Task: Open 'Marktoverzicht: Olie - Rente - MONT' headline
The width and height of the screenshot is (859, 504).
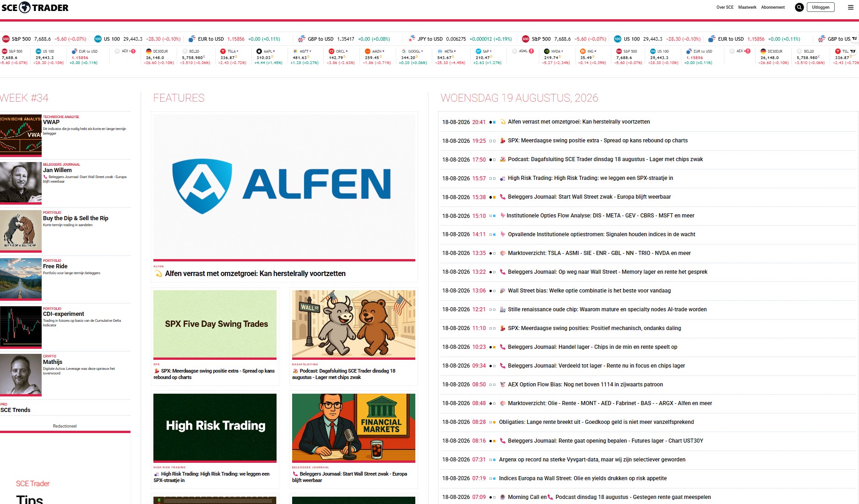Action: click(x=610, y=403)
